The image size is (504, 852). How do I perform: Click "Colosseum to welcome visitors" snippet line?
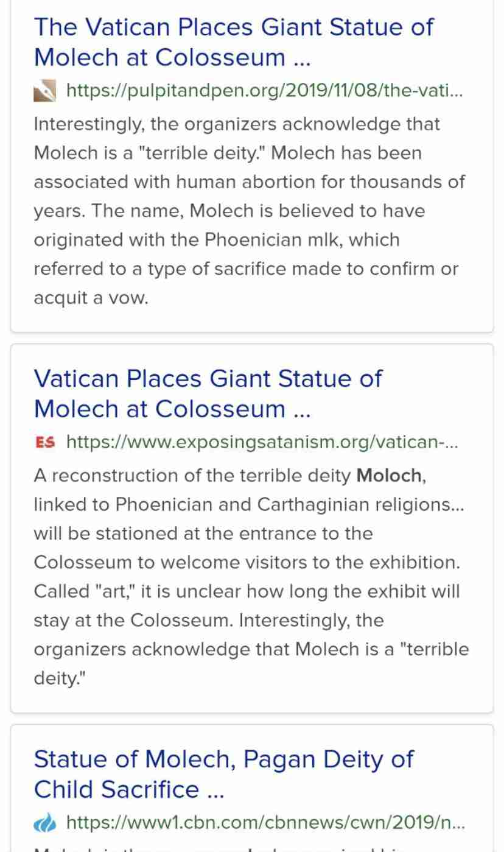pyautogui.click(x=247, y=562)
